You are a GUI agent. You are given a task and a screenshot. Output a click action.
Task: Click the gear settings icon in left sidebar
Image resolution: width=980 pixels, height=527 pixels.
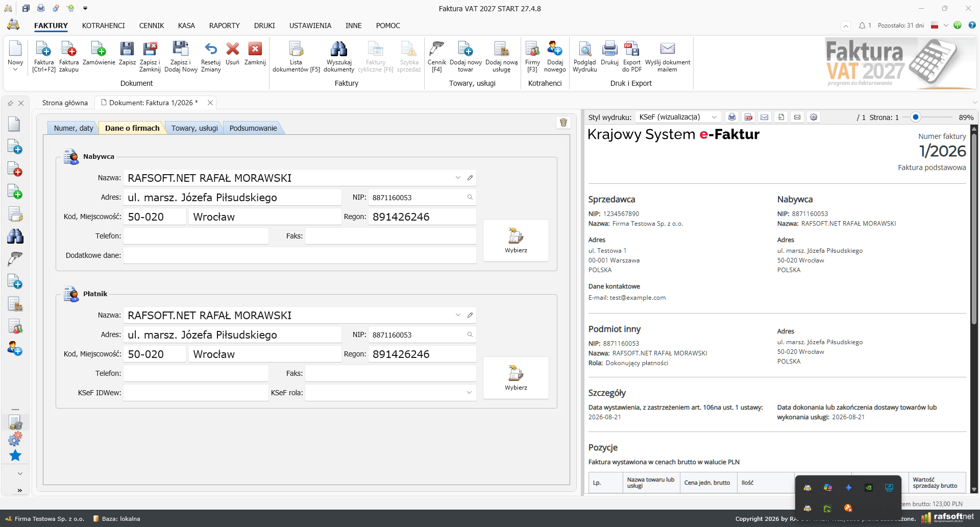click(x=15, y=439)
